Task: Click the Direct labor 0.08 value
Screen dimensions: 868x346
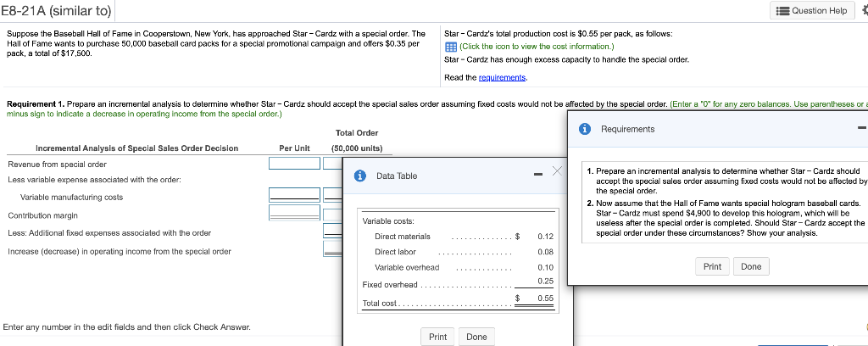Action: pyautogui.click(x=545, y=253)
